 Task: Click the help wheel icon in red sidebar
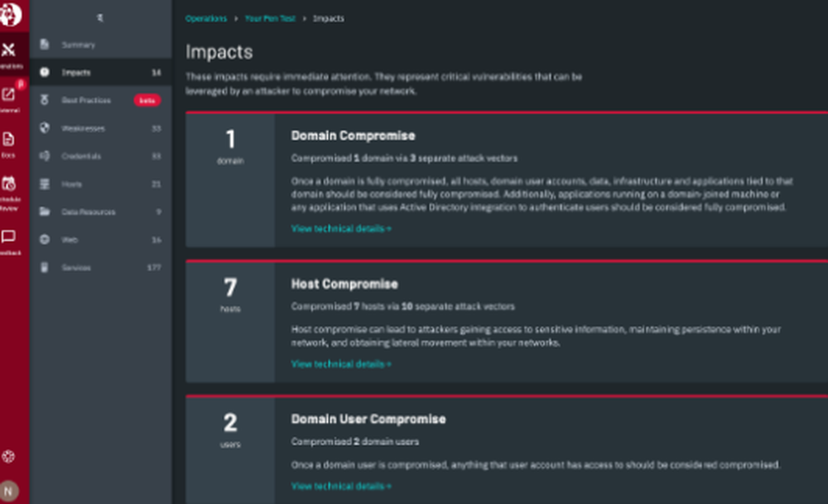coord(10,456)
